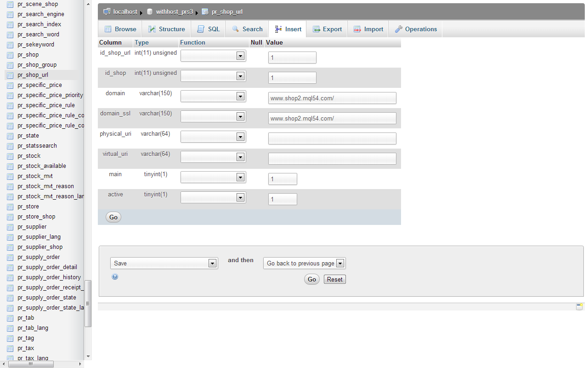The width and height of the screenshot is (588, 368).
Task: Open pr_shop_group table in sidebar
Action: 37,65
